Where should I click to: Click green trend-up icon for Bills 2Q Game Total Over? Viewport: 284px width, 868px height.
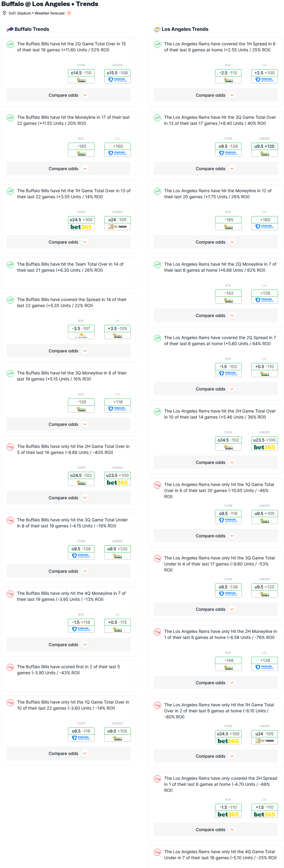(11, 44)
